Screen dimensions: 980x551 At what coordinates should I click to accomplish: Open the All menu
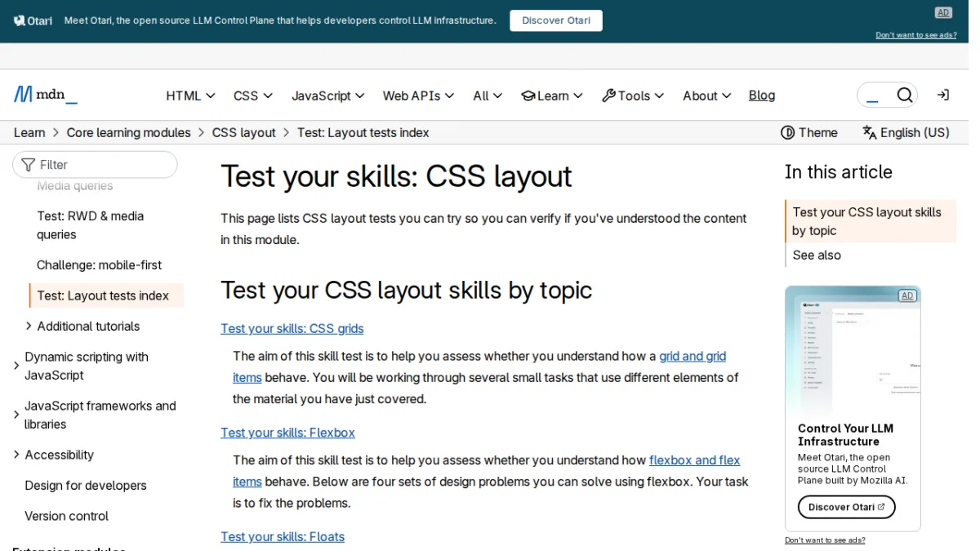pos(488,96)
